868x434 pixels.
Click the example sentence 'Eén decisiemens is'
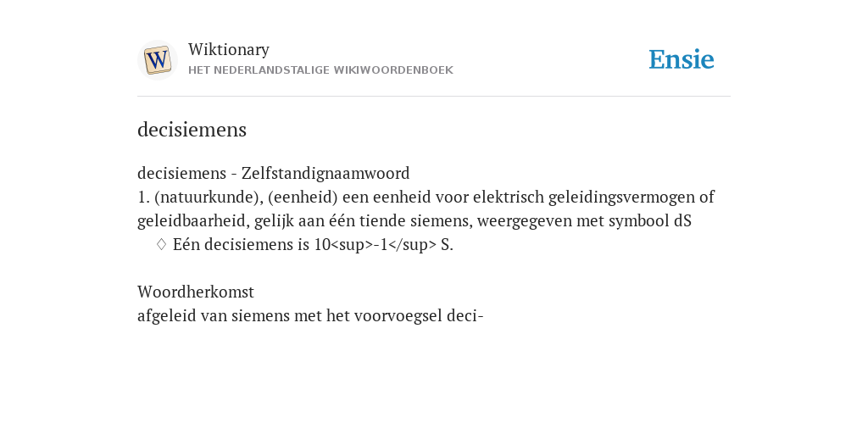pos(241,245)
